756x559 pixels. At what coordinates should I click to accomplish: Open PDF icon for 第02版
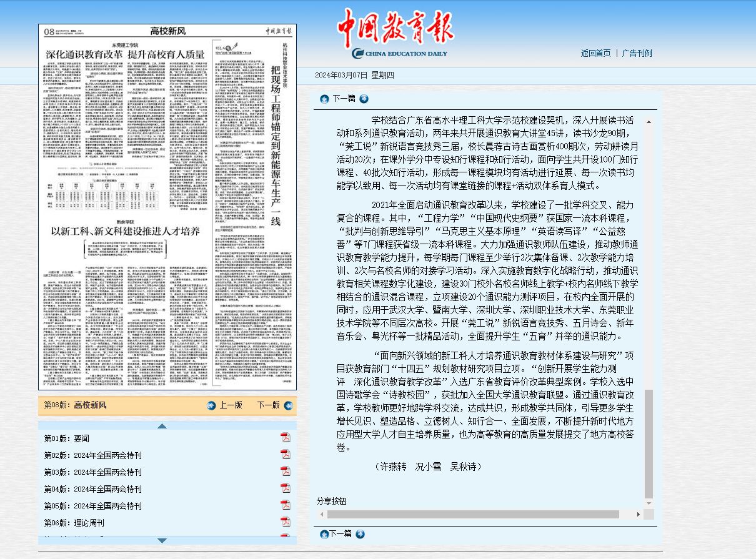click(286, 455)
